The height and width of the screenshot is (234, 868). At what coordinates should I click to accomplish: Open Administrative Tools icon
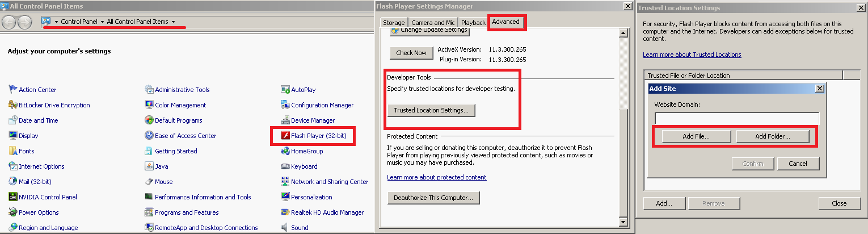coord(149,90)
